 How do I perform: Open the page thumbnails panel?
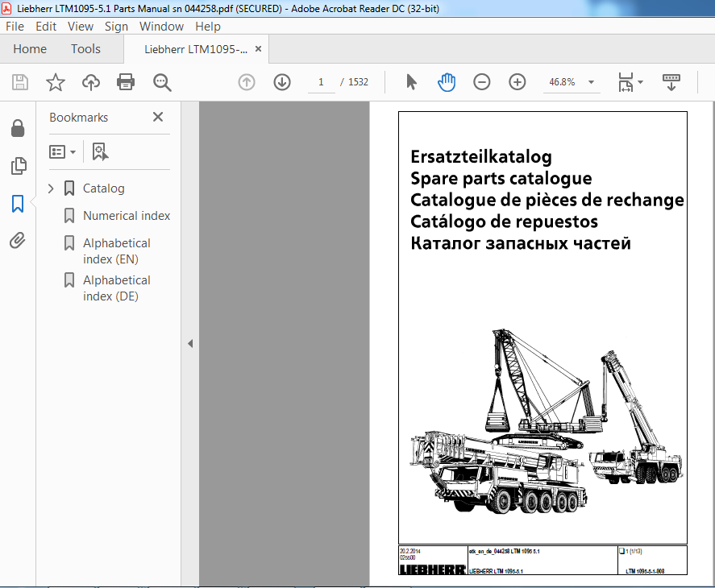pyautogui.click(x=19, y=166)
